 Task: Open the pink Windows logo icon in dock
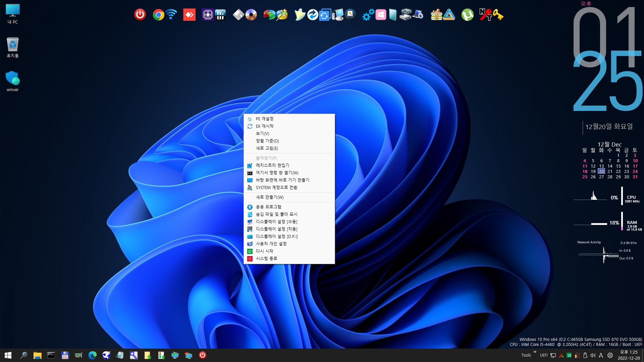pyautogui.click(x=381, y=15)
